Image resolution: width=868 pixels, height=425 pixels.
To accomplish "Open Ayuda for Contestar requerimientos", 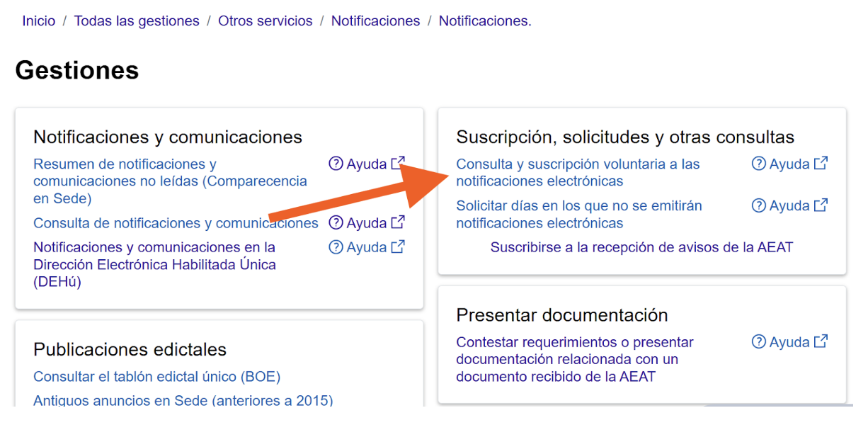I will 789,342.
